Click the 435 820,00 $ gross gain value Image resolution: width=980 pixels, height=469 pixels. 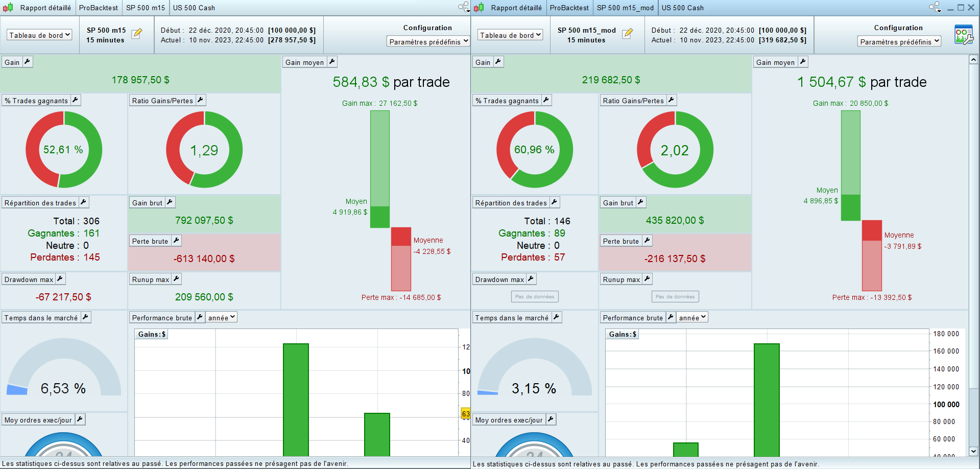tap(675, 220)
